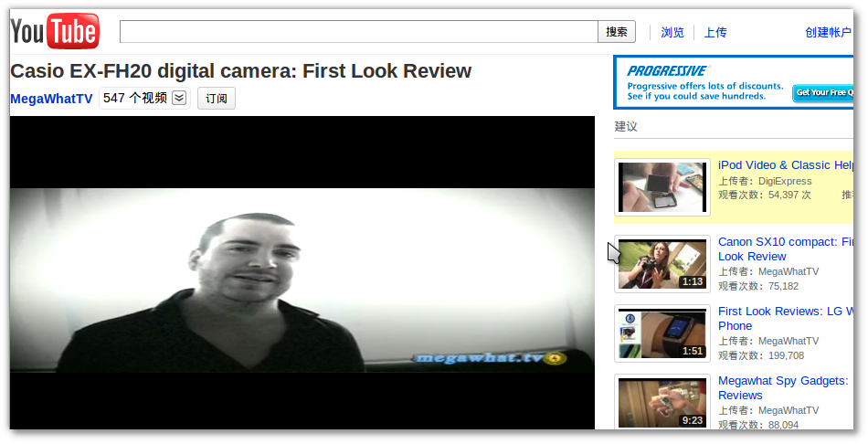Screen dimensions: 868x444
Task: Open the Megawhat Spy Gadgets title link
Action: click(x=783, y=388)
